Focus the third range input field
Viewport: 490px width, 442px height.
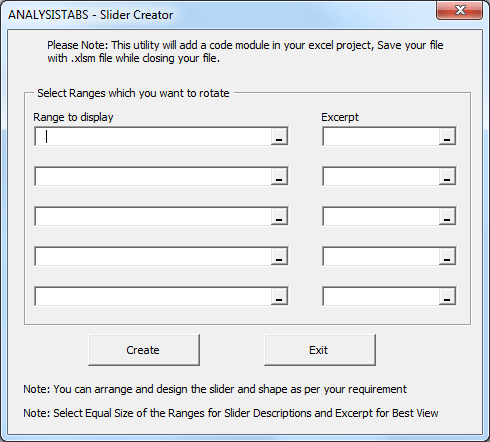pos(153,216)
